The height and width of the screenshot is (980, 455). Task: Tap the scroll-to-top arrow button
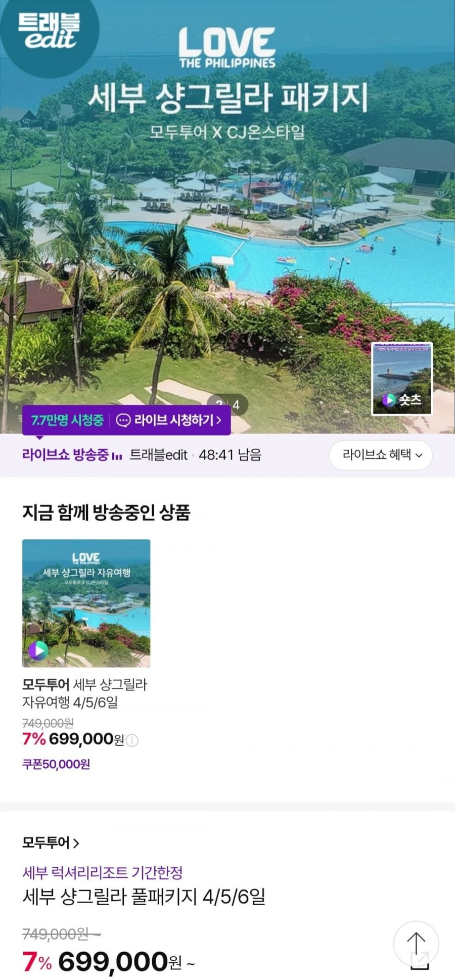tap(416, 944)
